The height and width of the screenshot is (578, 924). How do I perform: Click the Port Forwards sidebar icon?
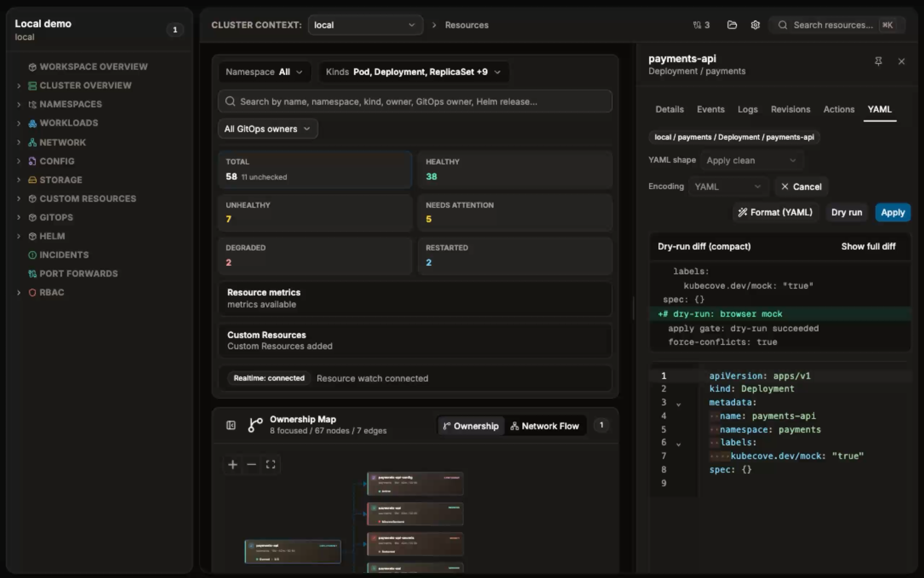(32, 274)
